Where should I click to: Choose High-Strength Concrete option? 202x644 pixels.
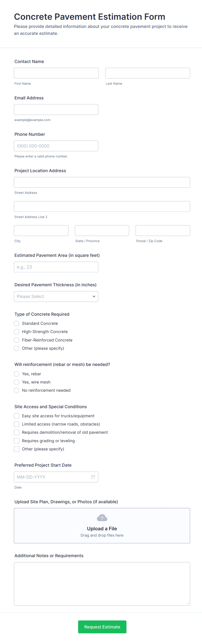coord(17,332)
